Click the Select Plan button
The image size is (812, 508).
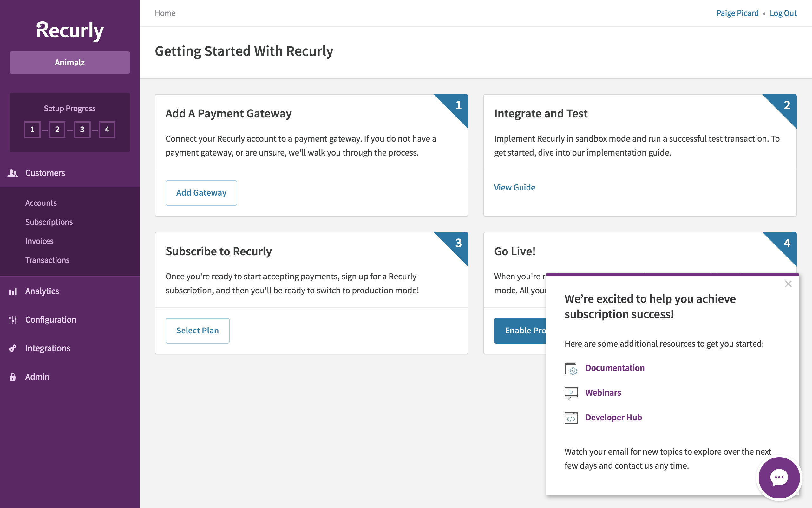[198, 331]
